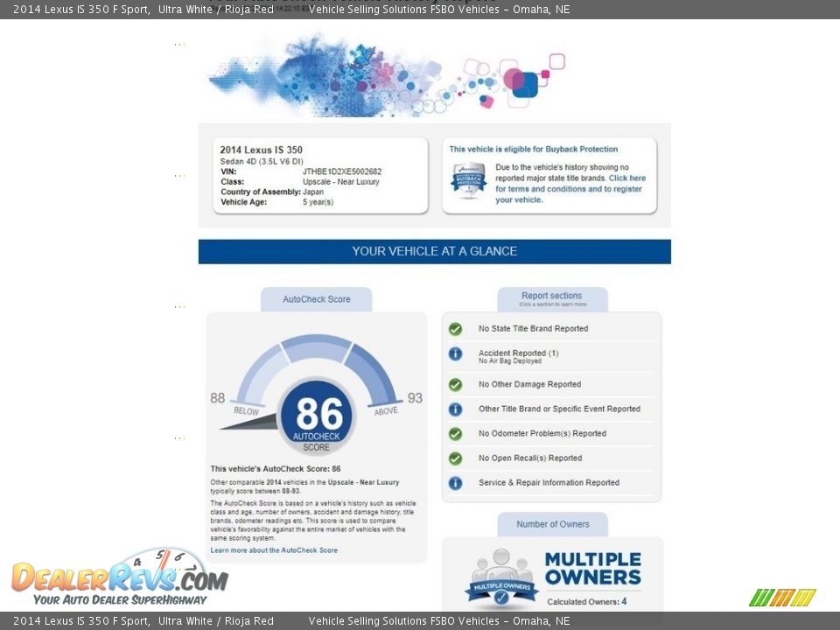Click green check icon beside No Other Damage Reported

455,385
